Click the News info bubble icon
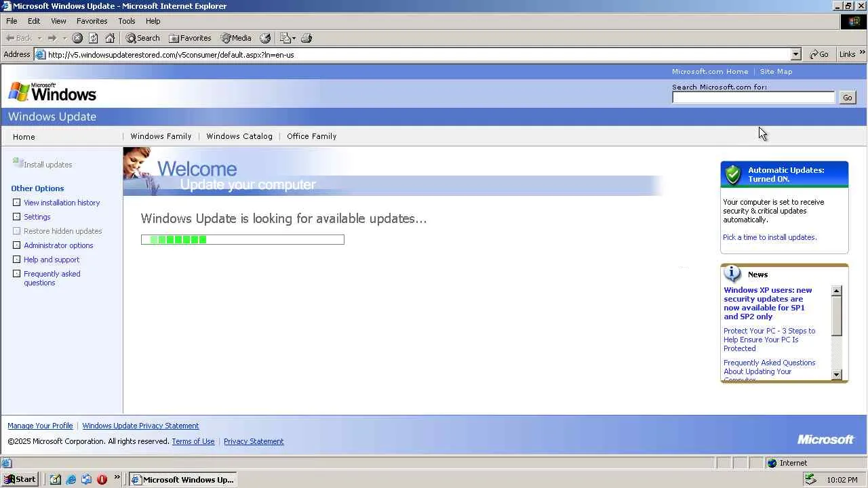 (x=732, y=274)
